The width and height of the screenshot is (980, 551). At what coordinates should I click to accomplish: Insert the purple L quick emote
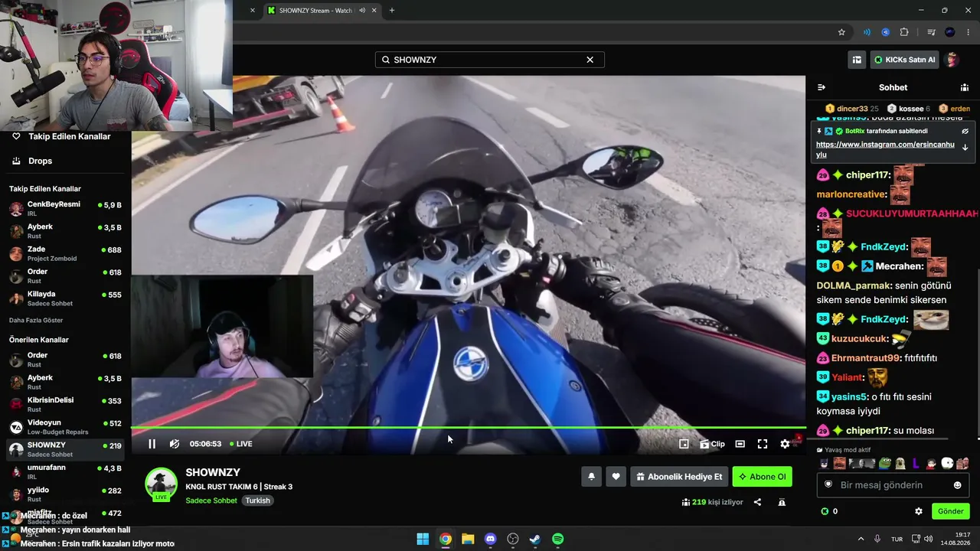[x=916, y=463]
